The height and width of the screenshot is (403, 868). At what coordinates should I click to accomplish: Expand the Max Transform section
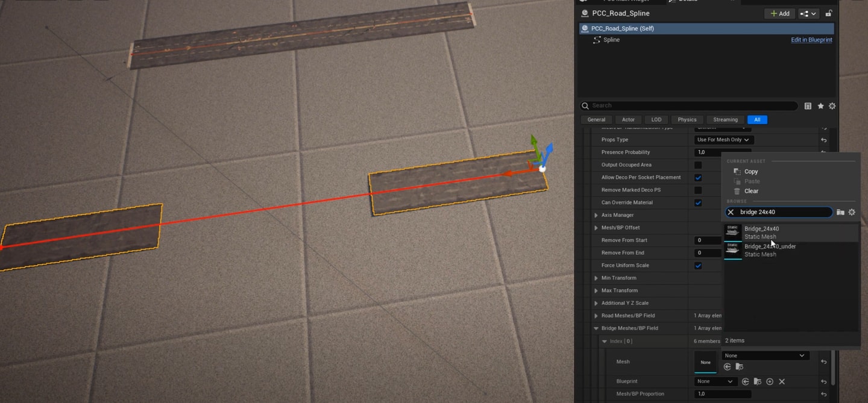click(x=596, y=290)
